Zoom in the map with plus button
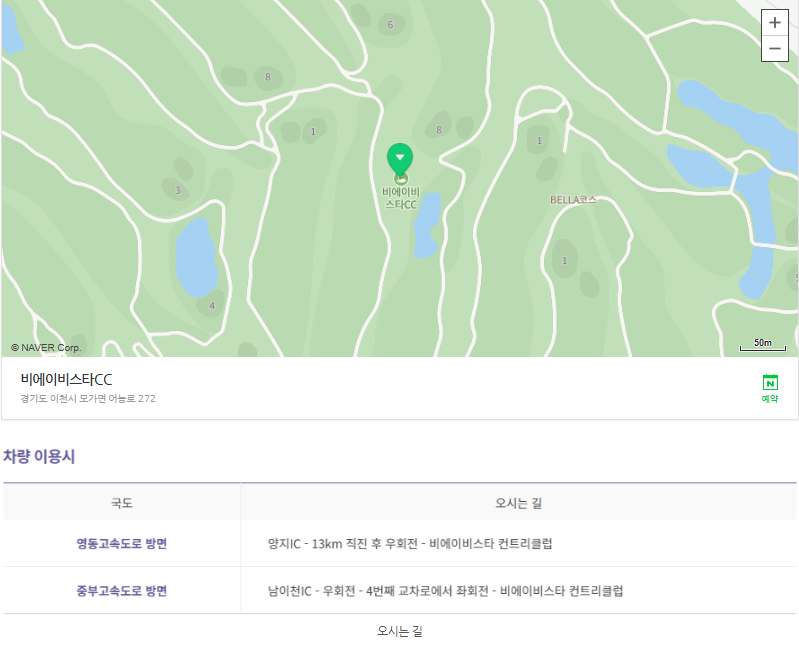Screen dimensions: 799x649 point(775,23)
